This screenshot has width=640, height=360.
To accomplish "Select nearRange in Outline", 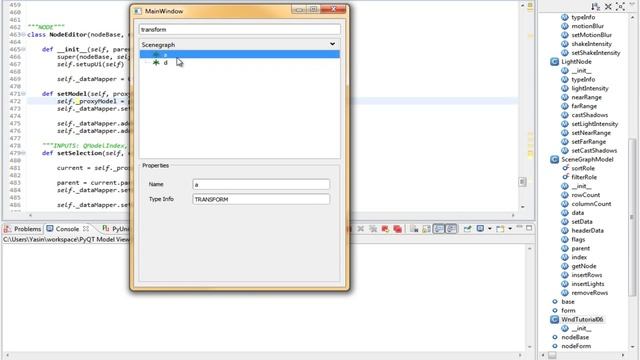I will 586,98.
